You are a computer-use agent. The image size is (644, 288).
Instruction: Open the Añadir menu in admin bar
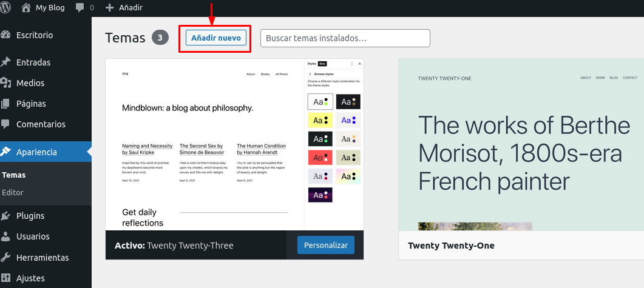click(130, 7)
